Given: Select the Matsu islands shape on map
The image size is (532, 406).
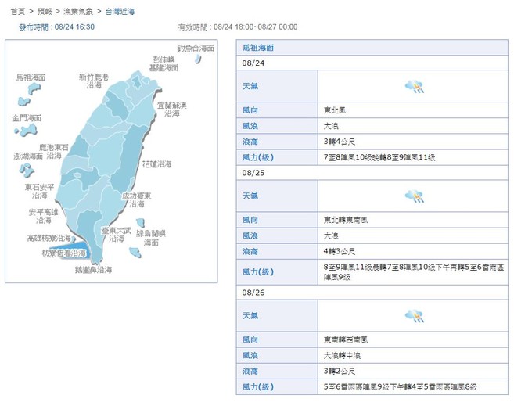Looking at the screenshot, I should (33, 88).
